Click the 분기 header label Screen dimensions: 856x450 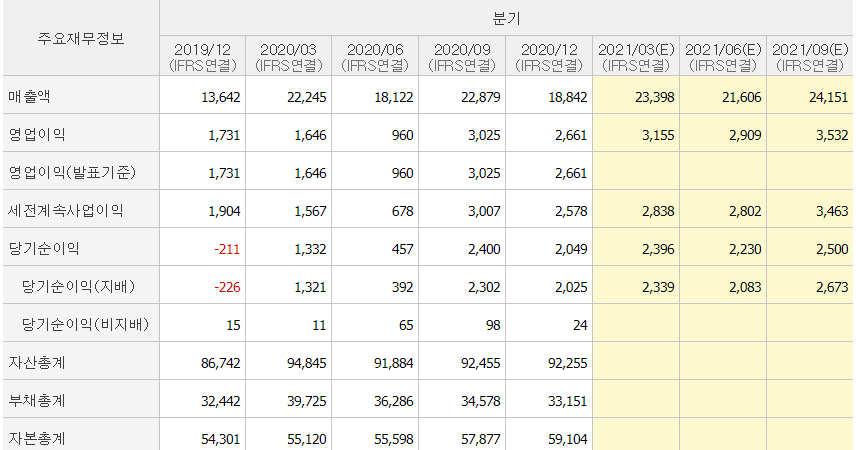[506, 19]
